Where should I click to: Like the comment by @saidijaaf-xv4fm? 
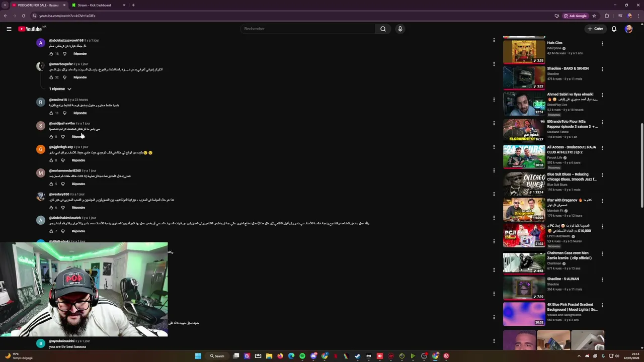51,137
